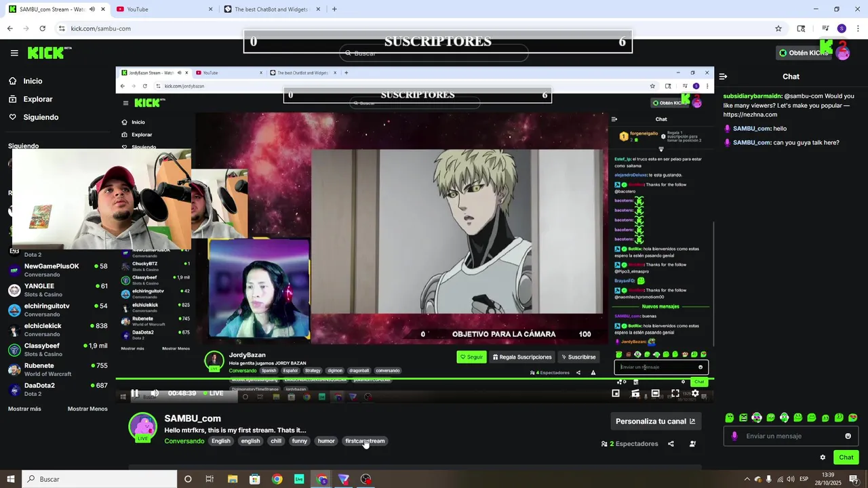
Task: Open the Kick hamburger sidebar menu
Action: point(14,53)
